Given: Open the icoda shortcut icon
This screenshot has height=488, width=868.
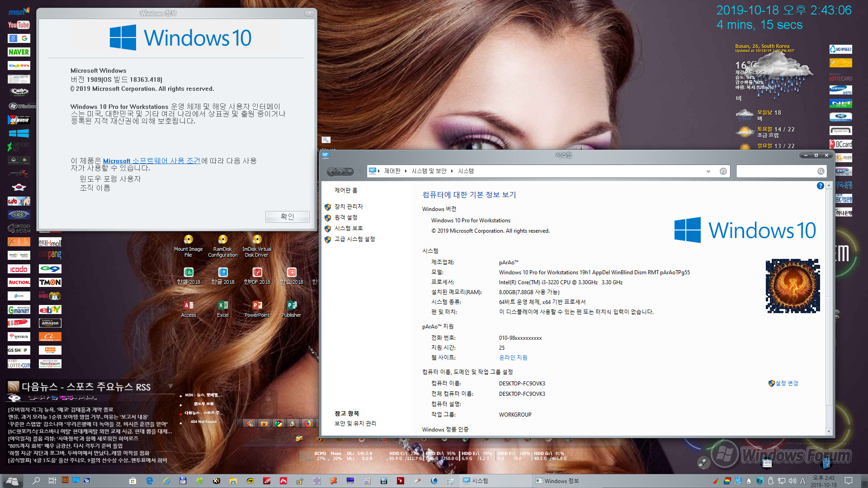Looking at the screenshot, I should [19, 269].
